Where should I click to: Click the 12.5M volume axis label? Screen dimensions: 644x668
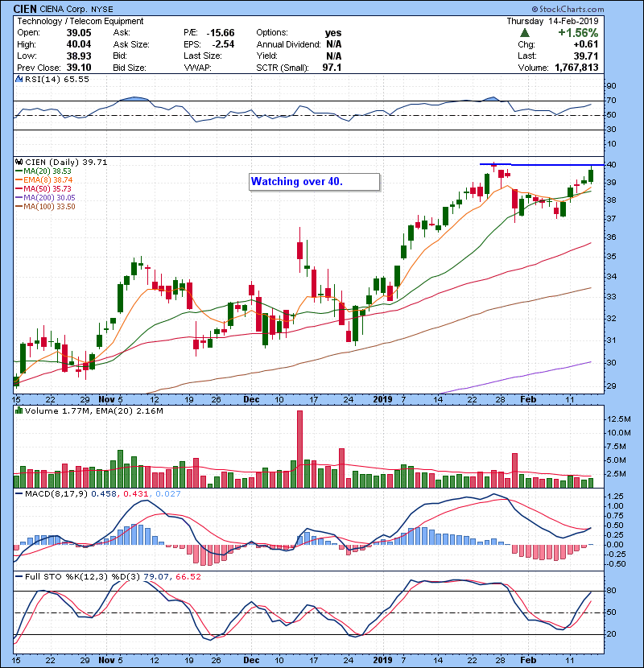point(619,419)
